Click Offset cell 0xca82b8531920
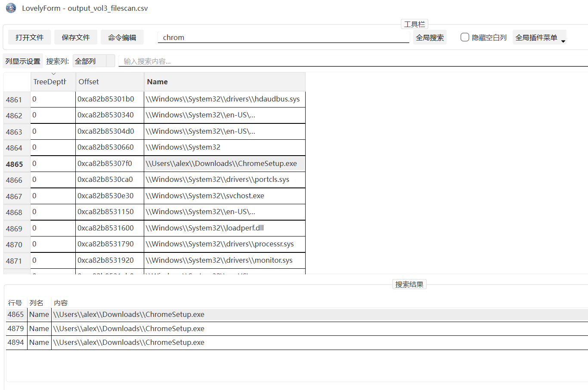Image resolution: width=588 pixels, height=390 pixels. [x=110, y=260]
